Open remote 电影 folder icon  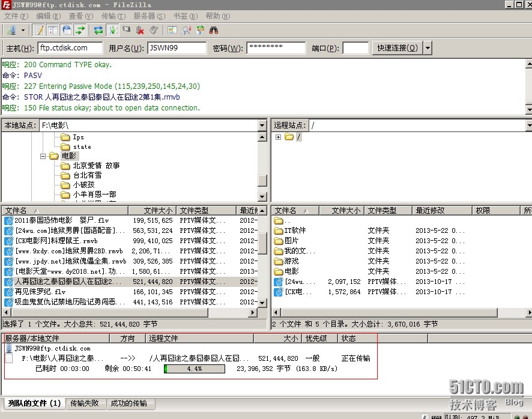[279, 271]
